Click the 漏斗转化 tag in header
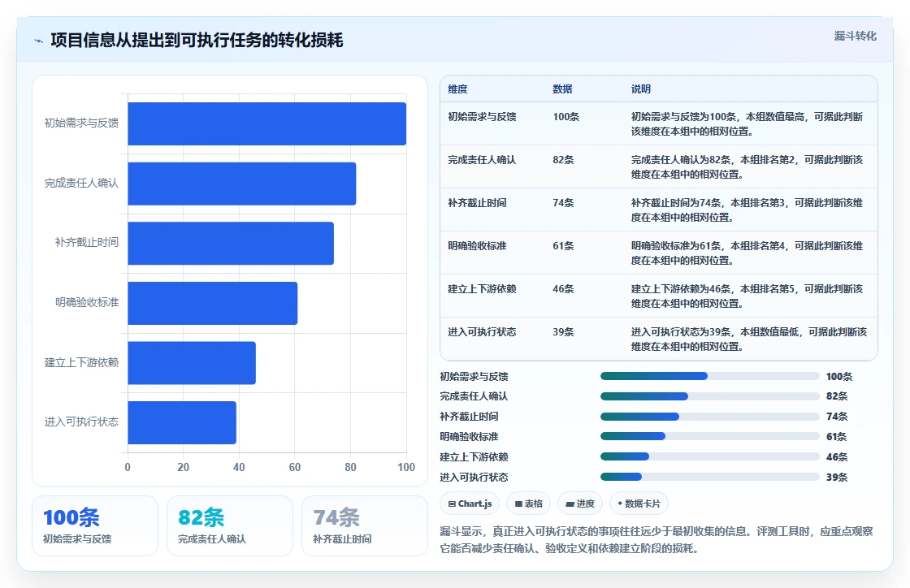Screen dimensions: 910x588 (855, 36)
